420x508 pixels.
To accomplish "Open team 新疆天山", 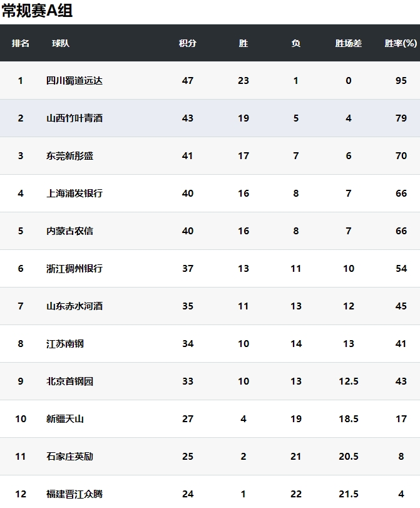I will 64,418.
